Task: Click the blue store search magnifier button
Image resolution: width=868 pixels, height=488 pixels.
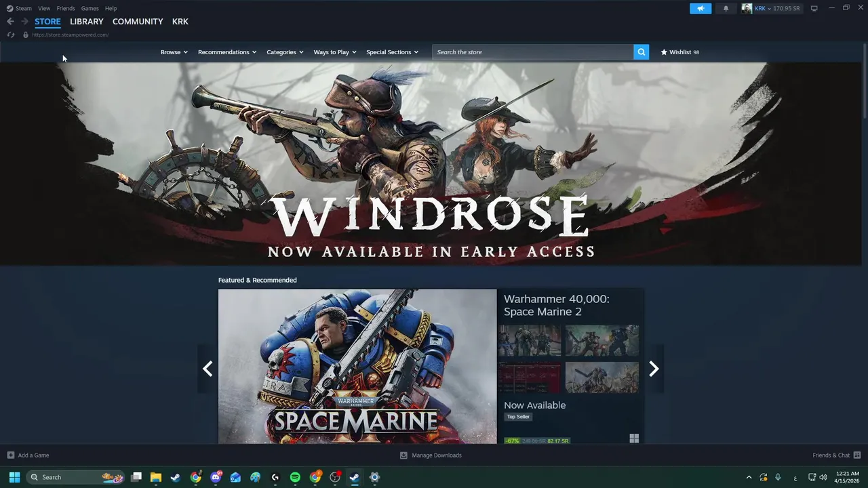Action: [x=641, y=52]
